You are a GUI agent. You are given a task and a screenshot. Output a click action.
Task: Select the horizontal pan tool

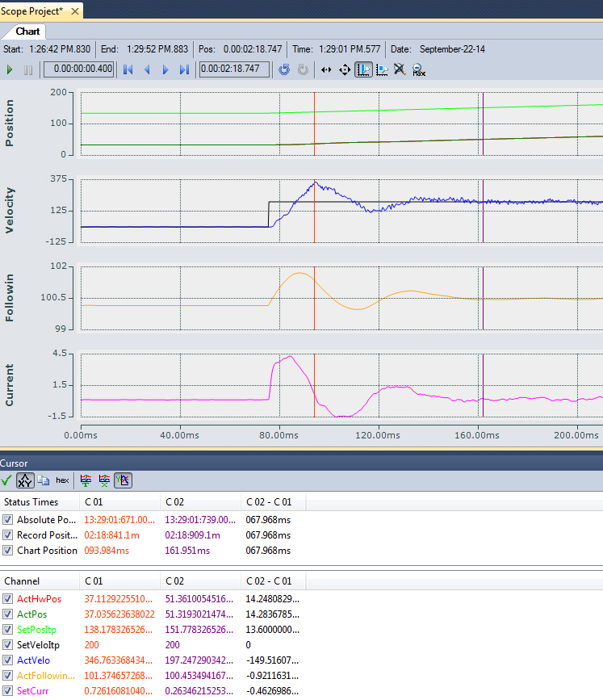coord(326,69)
